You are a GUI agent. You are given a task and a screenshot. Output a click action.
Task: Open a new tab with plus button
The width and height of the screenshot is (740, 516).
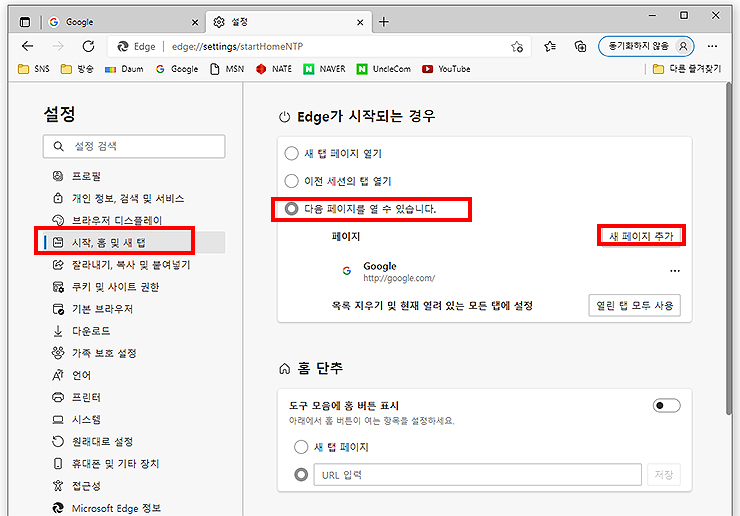point(384,22)
